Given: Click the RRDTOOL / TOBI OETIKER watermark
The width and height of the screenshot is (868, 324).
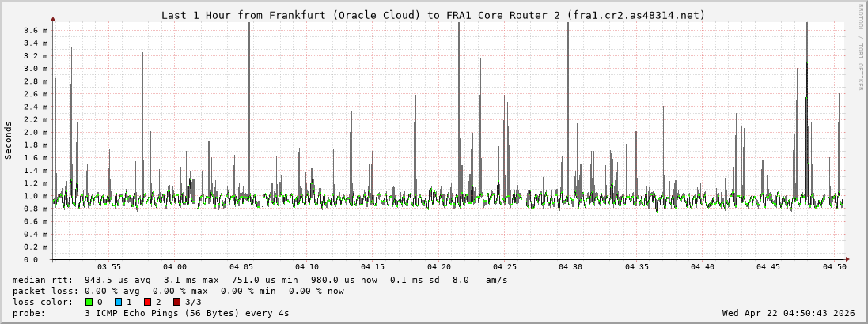Looking at the screenshot, I should click(860, 47).
